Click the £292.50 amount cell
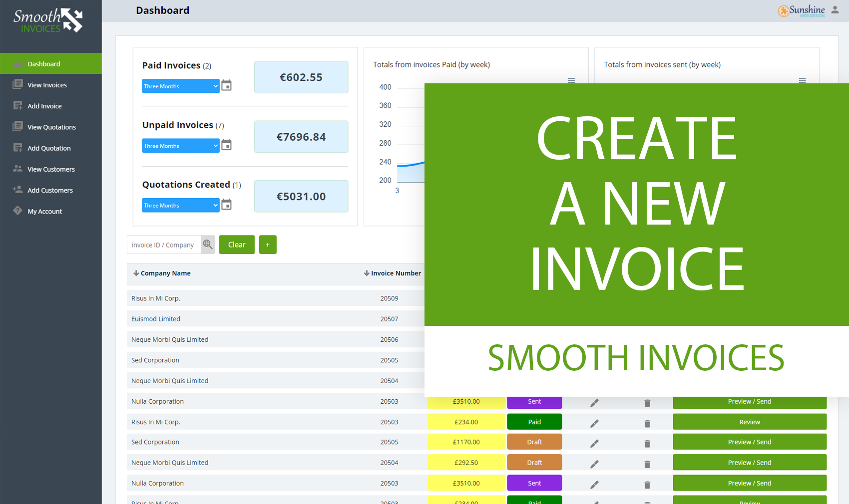849x504 pixels. (466, 463)
